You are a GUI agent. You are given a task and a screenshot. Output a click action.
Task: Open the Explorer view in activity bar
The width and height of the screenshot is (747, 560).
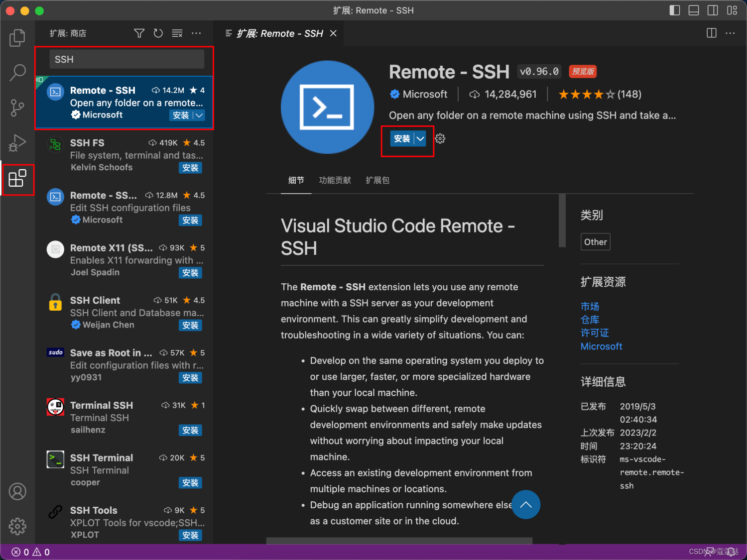click(x=17, y=38)
